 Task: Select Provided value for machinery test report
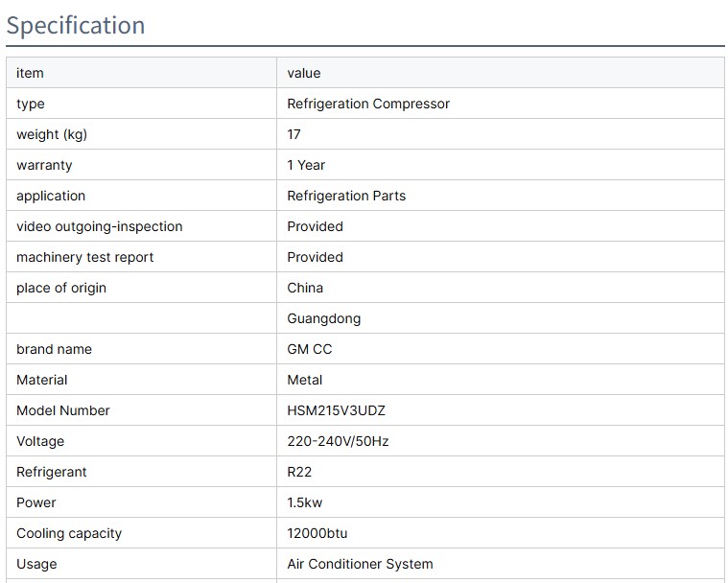(x=315, y=257)
